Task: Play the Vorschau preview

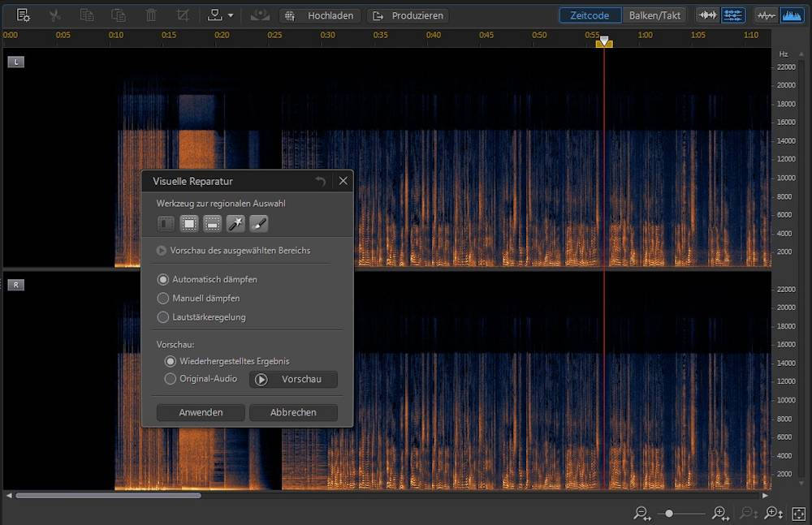Action: point(293,379)
